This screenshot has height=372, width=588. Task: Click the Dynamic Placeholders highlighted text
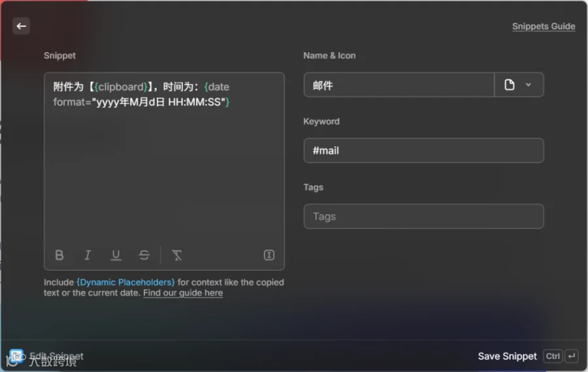click(x=125, y=283)
